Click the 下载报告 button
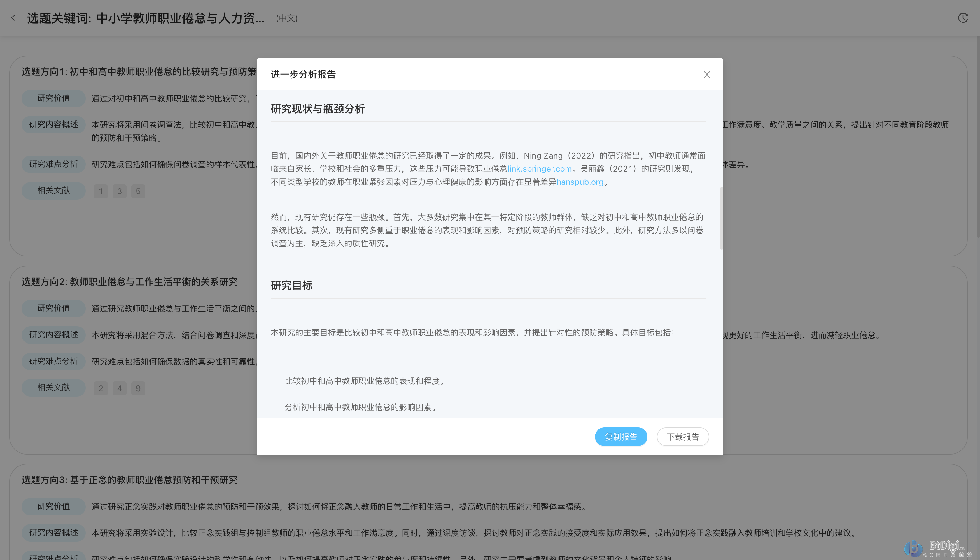The image size is (980, 560). pyautogui.click(x=682, y=436)
